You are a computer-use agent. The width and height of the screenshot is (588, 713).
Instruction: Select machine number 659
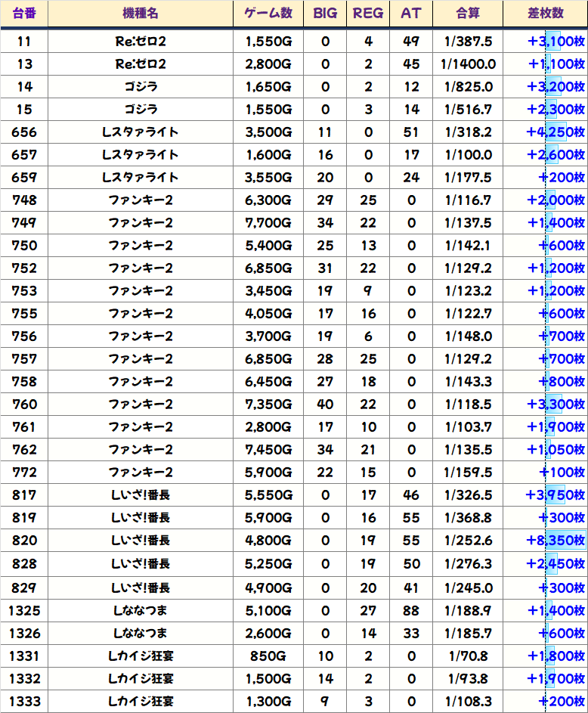click(24, 178)
